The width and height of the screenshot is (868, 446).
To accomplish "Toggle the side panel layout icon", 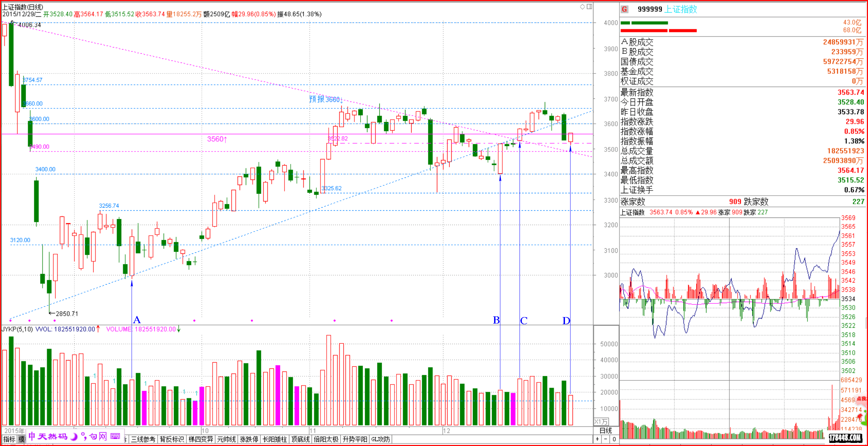I will pos(589,6).
